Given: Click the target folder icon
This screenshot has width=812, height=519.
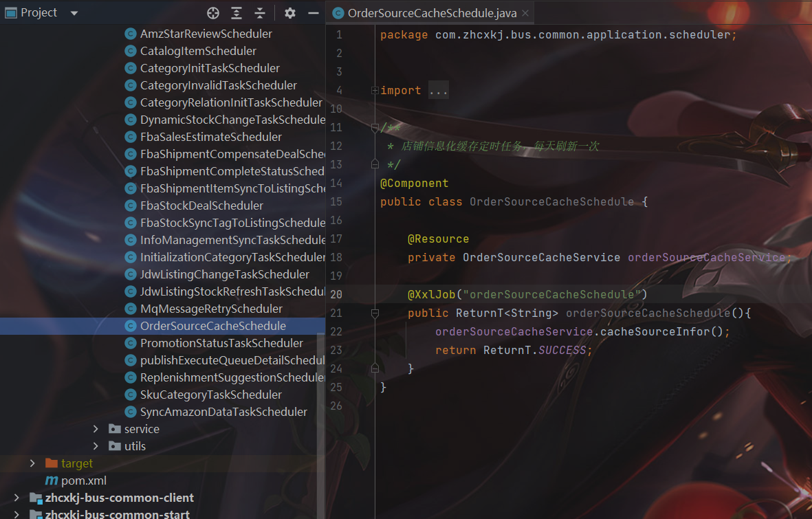Looking at the screenshot, I should pos(52,463).
